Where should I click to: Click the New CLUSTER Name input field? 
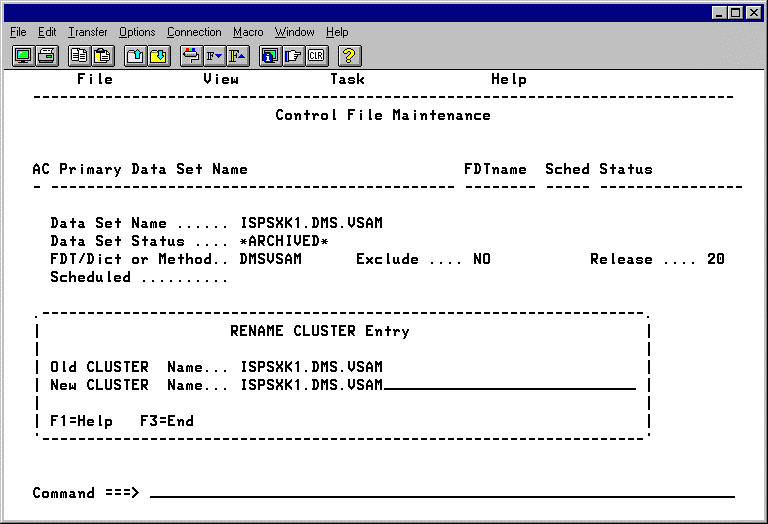click(508, 385)
